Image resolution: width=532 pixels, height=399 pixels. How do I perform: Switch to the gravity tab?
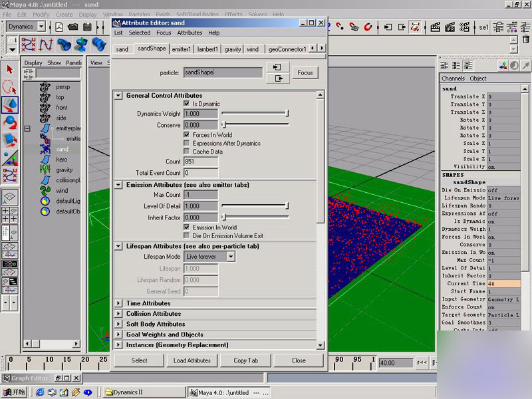pos(232,49)
